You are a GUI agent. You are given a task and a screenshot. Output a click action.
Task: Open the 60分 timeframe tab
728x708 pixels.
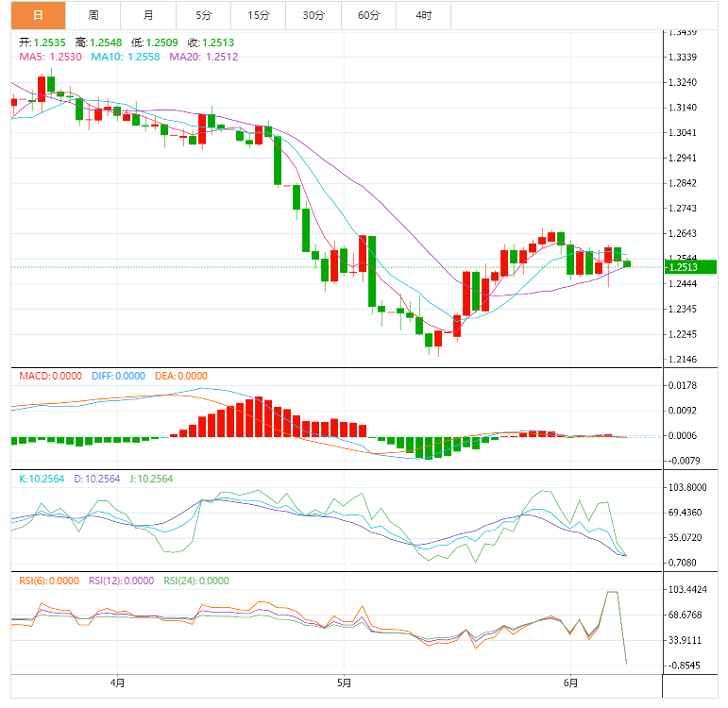pos(368,15)
